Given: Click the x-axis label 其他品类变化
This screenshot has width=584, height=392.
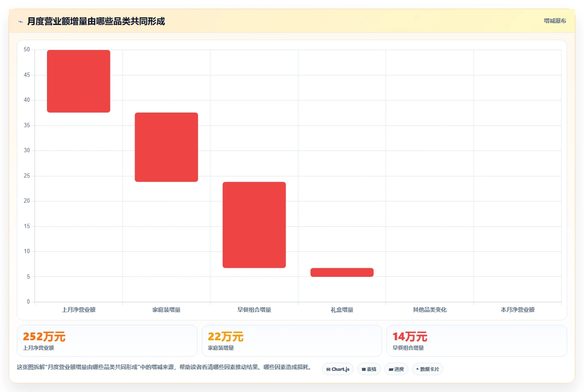Looking at the screenshot, I should [430, 310].
